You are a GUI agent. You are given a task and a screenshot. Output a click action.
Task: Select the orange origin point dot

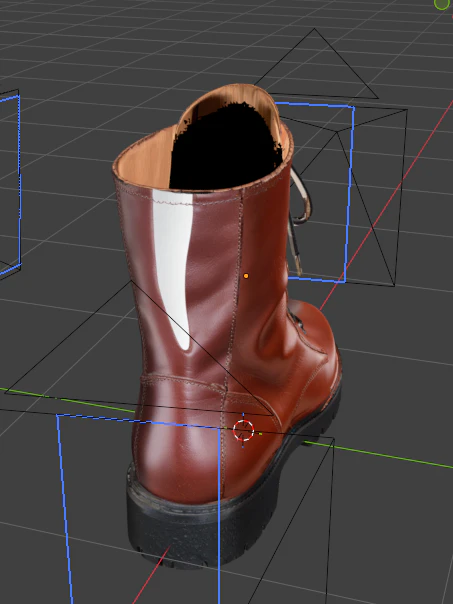pos(246,276)
